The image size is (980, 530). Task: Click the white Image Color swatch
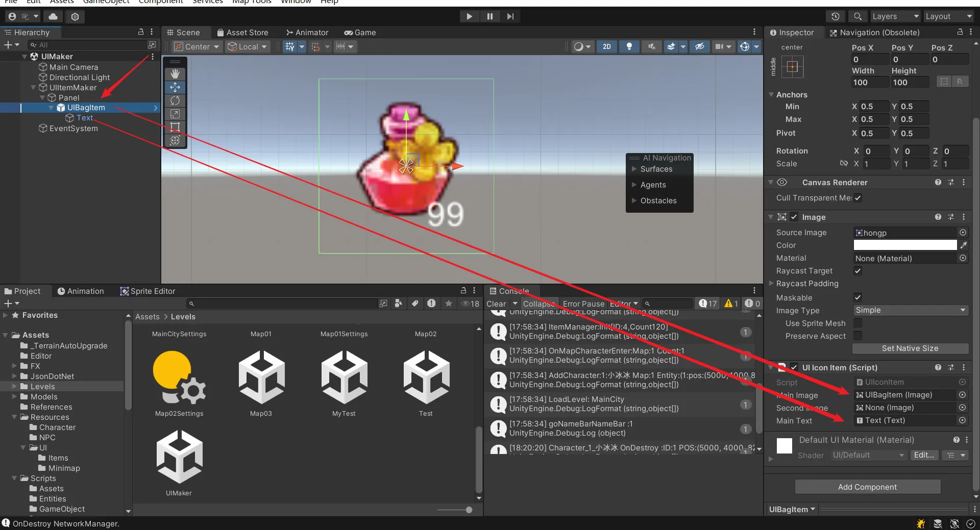coord(905,245)
